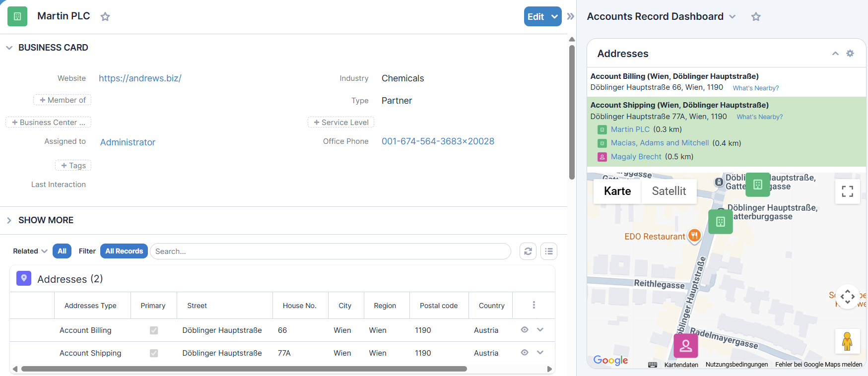This screenshot has height=376, width=868.
Task: Collapse the side panel with double-arrow icon
Action: click(x=571, y=16)
